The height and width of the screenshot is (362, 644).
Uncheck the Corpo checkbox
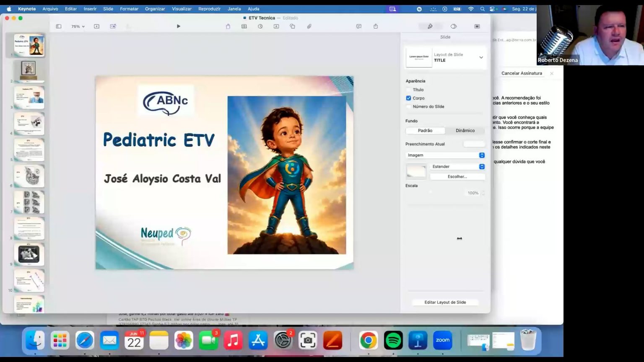[408, 98]
